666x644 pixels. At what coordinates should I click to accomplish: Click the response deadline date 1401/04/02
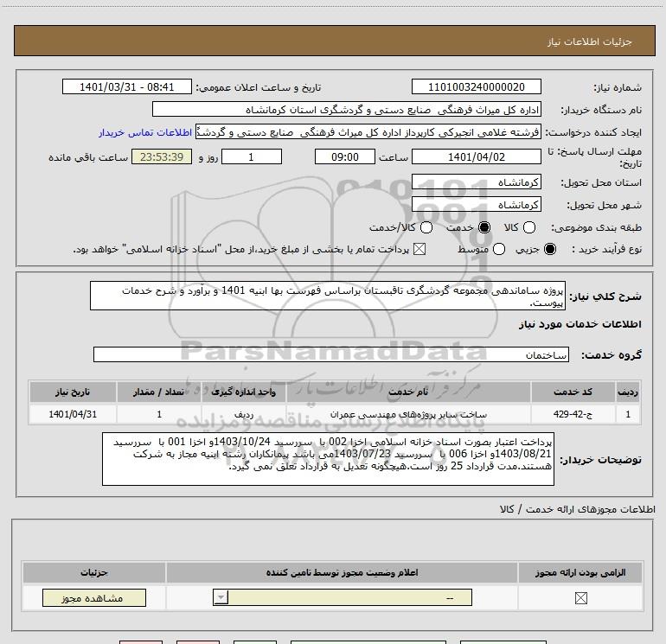coord(476,156)
